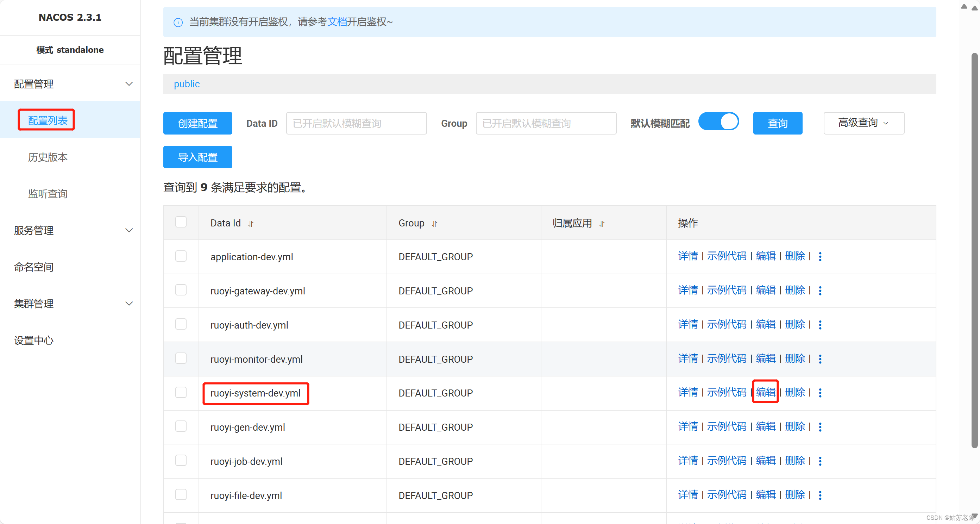Click 示例代码 for ruoyi-file-dev.yml
The image size is (980, 524).
[727, 494]
